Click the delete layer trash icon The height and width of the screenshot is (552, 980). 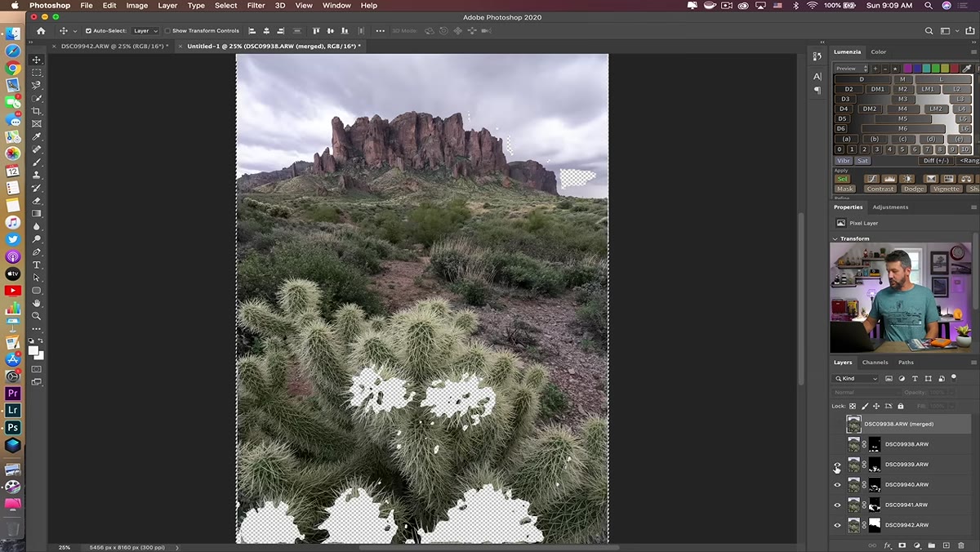point(961,545)
